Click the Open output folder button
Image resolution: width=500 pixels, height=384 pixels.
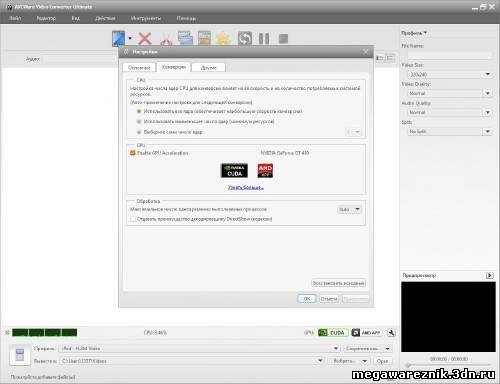coord(382,361)
